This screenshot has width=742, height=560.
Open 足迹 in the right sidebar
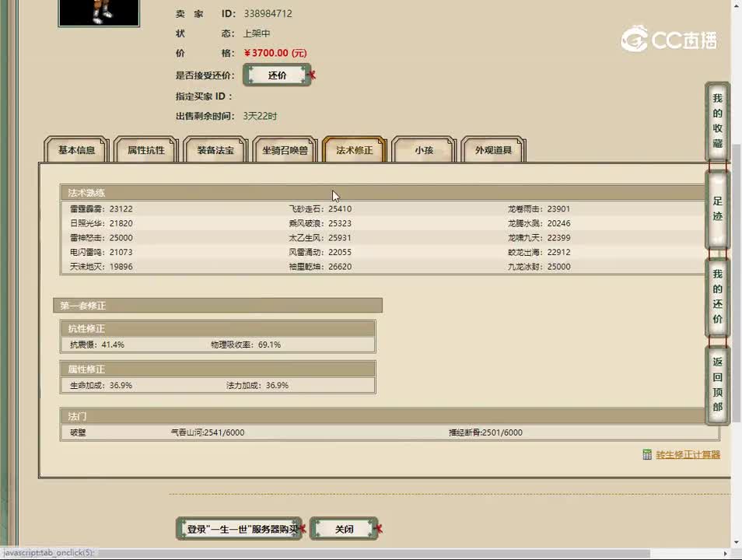tap(716, 208)
